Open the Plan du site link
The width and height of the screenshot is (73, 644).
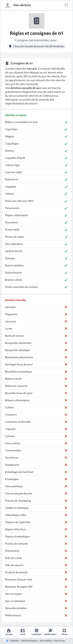click(x=59, y=641)
